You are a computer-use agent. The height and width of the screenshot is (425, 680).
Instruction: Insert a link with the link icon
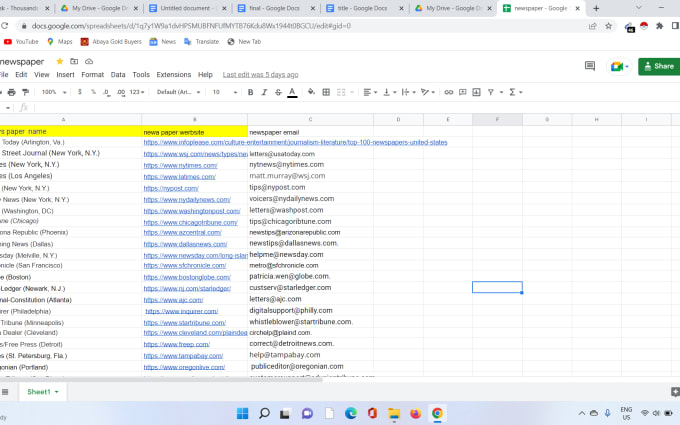[448, 92]
